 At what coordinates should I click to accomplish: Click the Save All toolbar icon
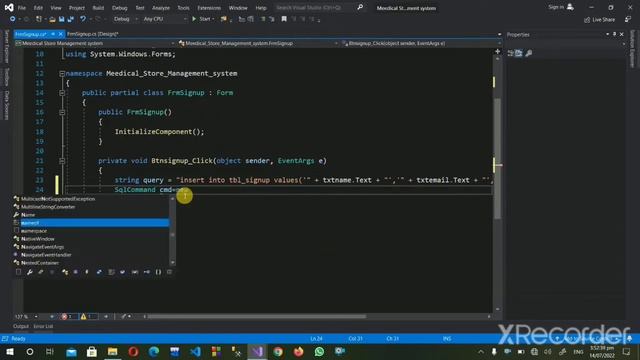71,19
